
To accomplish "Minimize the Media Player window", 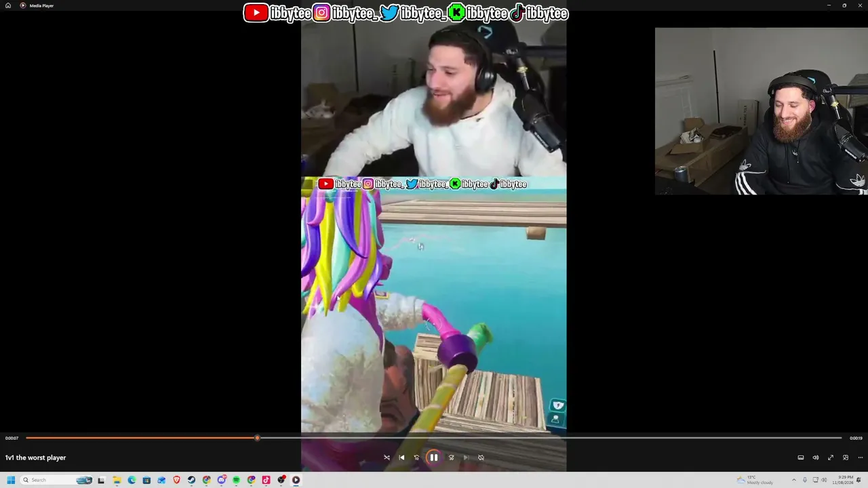I will tap(829, 5).
